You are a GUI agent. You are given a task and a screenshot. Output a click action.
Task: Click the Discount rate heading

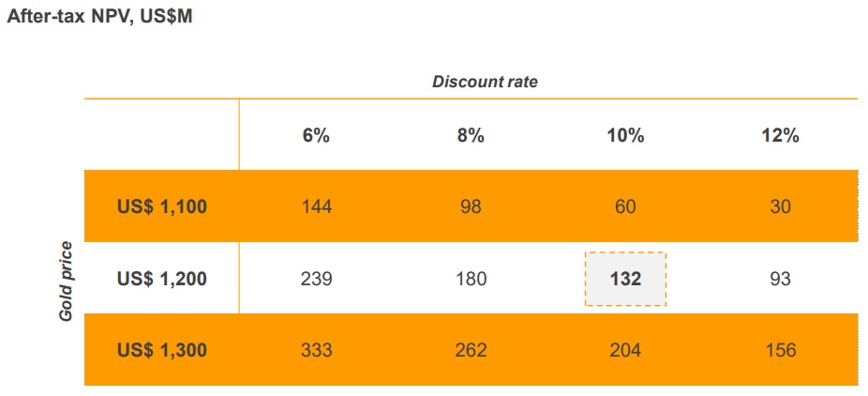[485, 82]
